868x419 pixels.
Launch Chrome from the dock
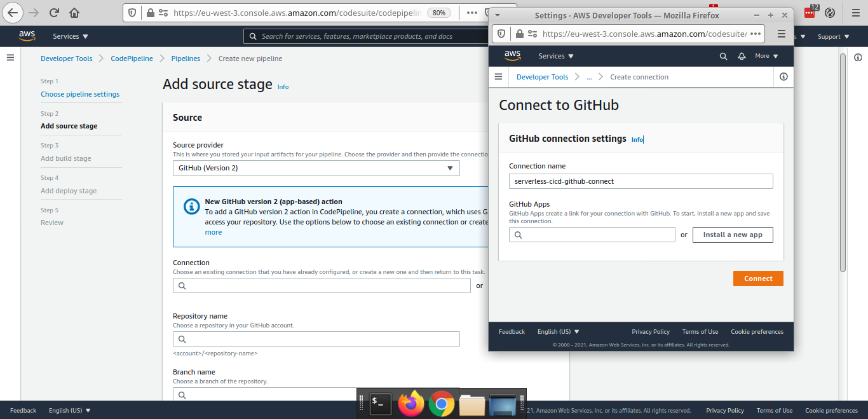(x=441, y=403)
